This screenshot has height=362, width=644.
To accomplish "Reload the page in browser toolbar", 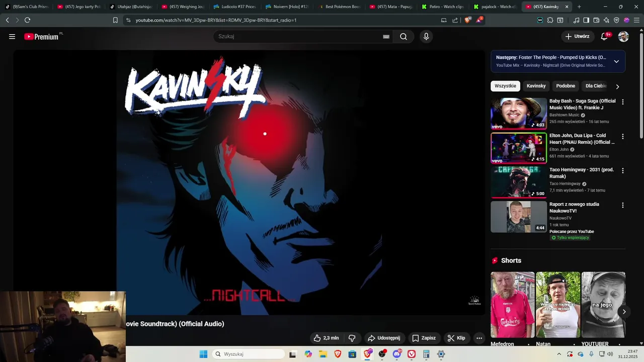I will coord(27,20).
